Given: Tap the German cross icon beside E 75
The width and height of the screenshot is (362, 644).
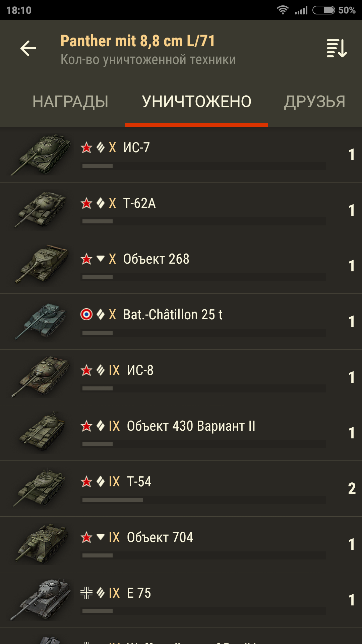Looking at the screenshot, I should (86, 593).
